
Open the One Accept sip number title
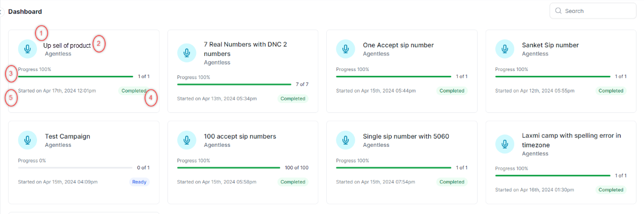(x=398, y=45)
